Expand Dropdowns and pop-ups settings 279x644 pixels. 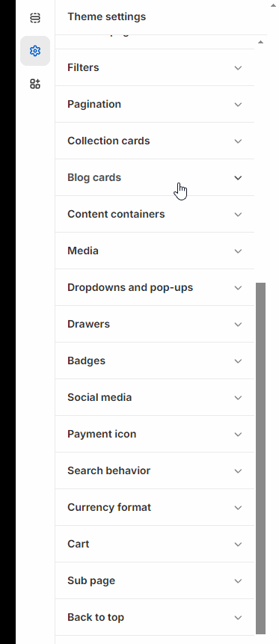[155, 287]
